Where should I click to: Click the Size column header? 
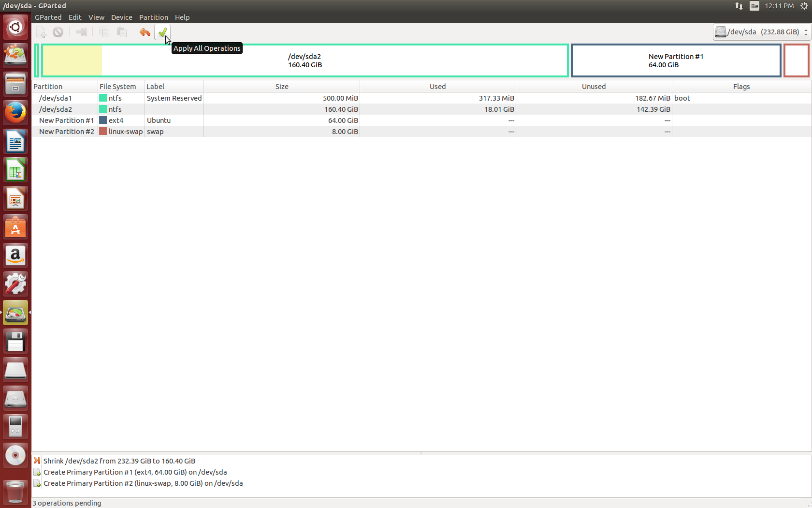[282, 87]
